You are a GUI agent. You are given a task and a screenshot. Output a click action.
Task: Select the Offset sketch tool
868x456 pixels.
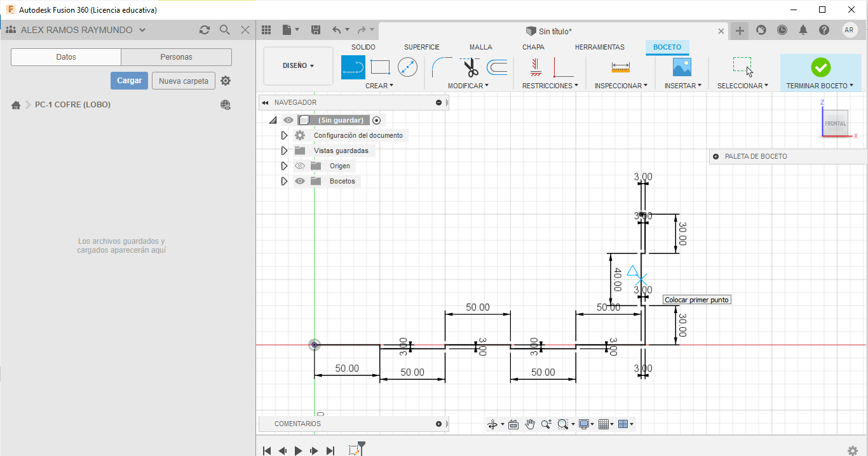tap(497, 67)
